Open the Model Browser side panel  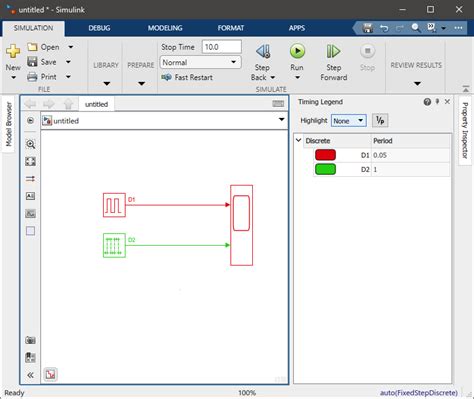(9, 124)
